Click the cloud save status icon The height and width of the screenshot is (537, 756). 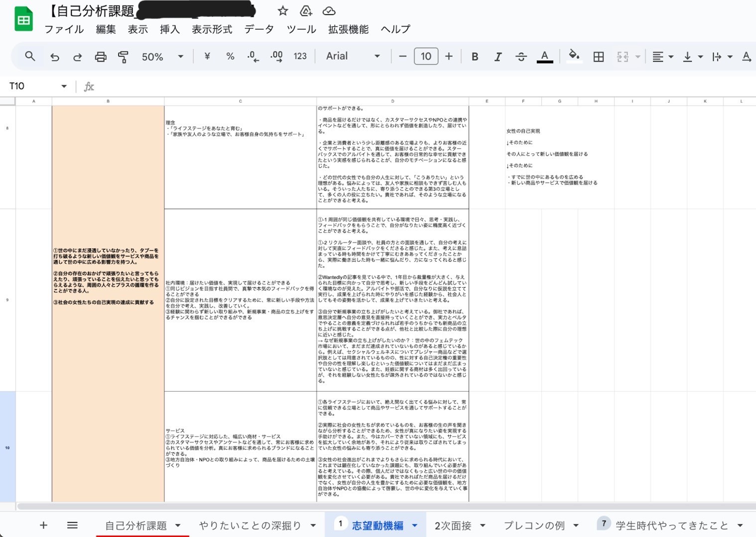pyautogui.click(x=329, y=11)
